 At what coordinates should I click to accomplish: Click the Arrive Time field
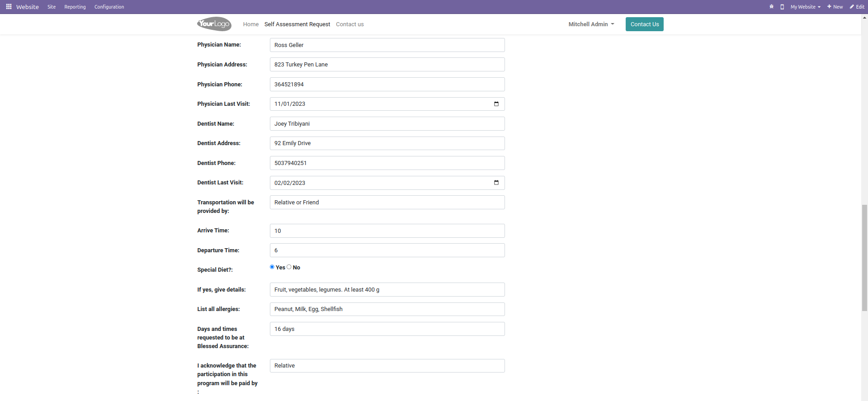[x=387, y=231]
